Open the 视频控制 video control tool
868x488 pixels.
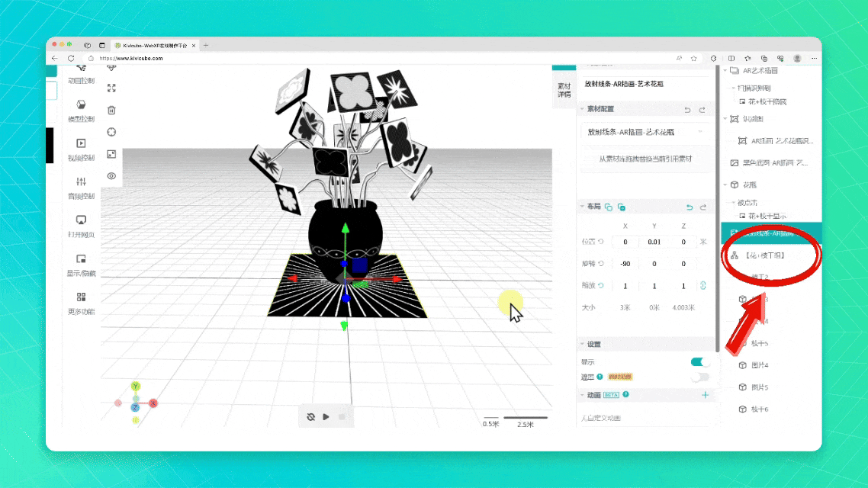tap(81, 147)
